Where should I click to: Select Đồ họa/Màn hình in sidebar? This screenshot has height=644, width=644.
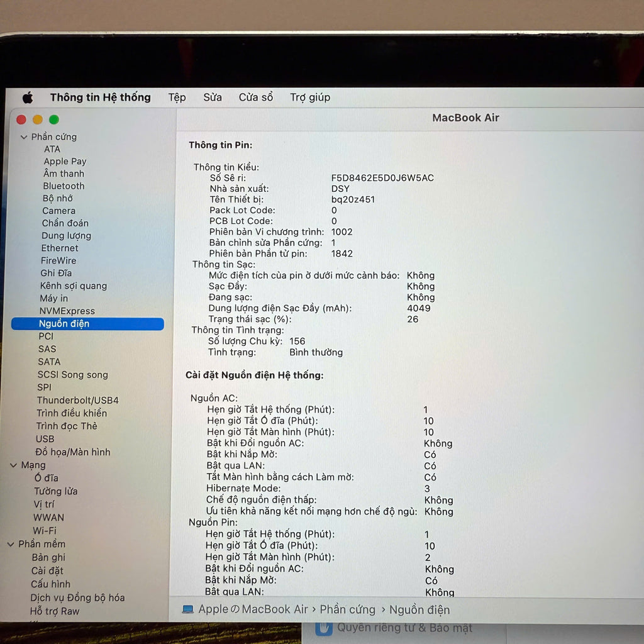click(x=72, y=452)
